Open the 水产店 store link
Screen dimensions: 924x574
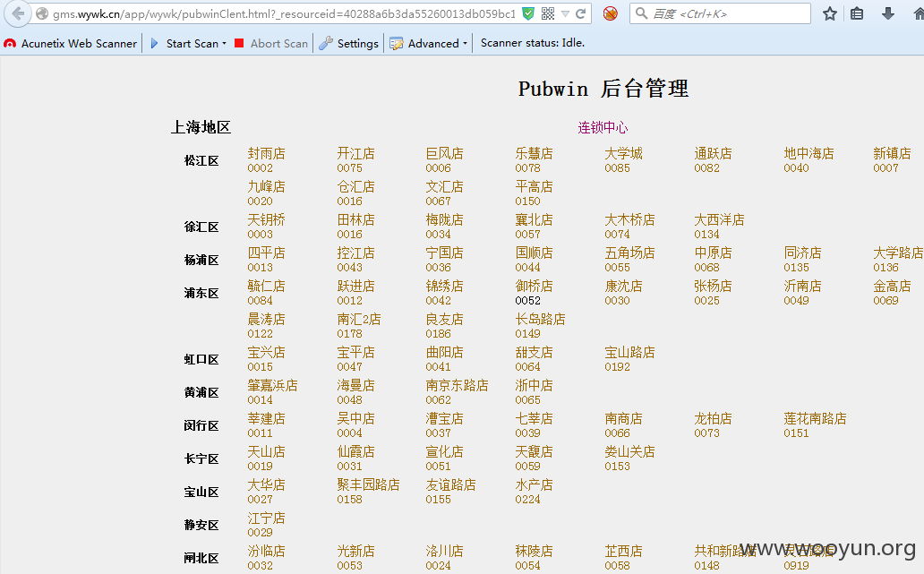coord(534,484)
